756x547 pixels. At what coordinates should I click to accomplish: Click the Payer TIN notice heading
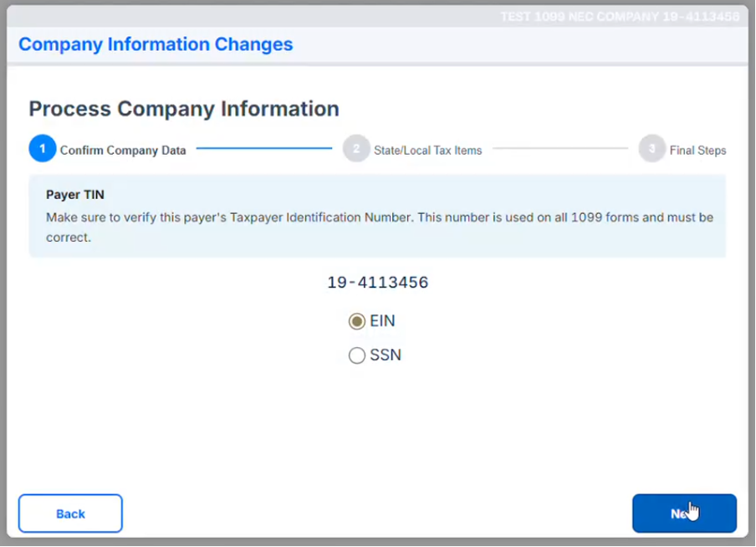(74, 195)
